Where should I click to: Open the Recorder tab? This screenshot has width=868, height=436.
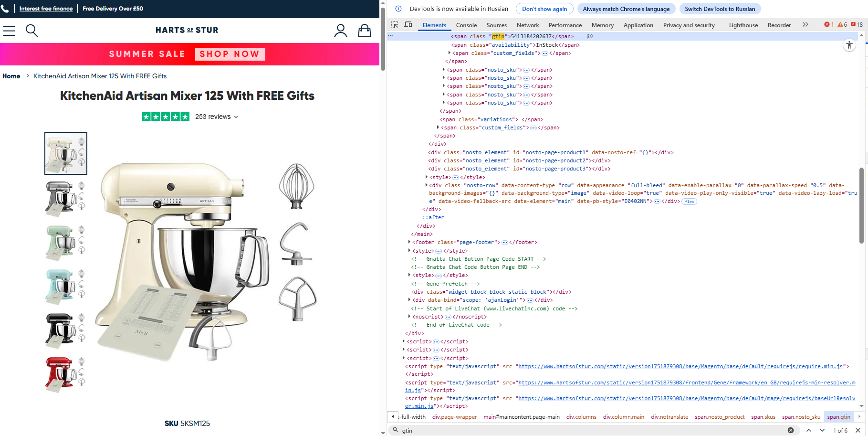tap(779, 25)
